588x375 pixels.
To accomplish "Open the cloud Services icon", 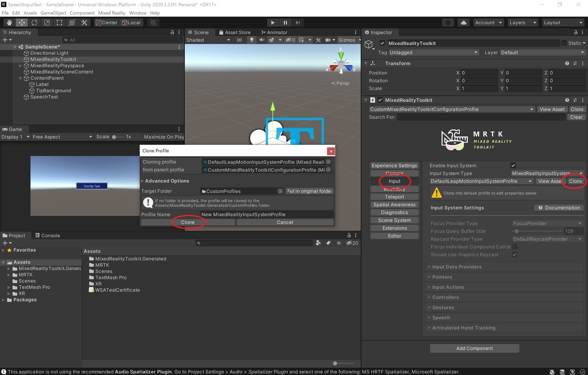I will (x=464, y=23).
